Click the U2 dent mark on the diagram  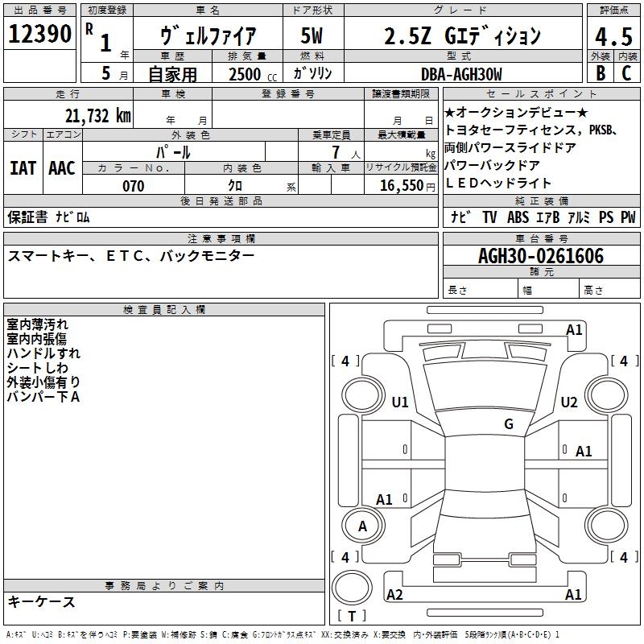569,402
